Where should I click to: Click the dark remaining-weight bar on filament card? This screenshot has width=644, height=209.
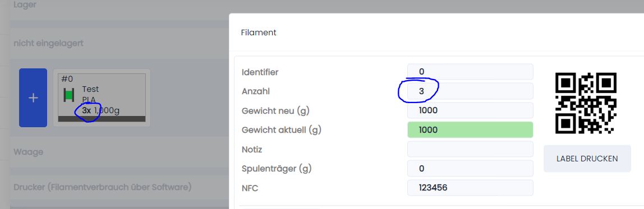[102, 119]
